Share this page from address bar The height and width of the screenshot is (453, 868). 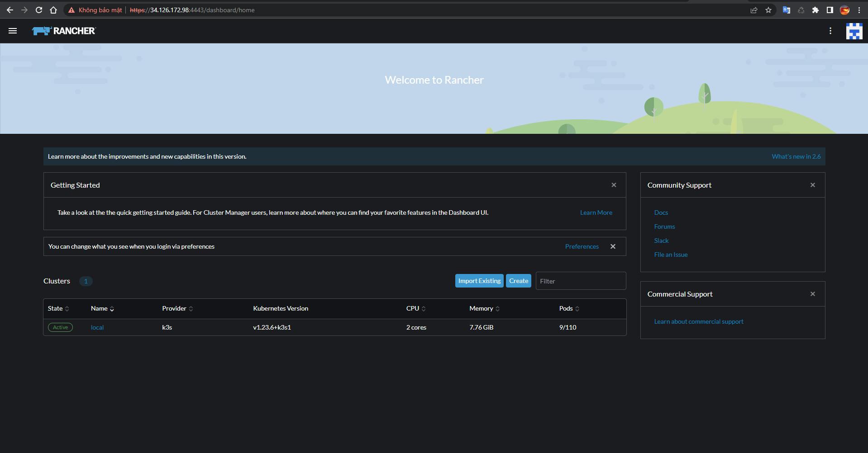click(x=754, y=10)
